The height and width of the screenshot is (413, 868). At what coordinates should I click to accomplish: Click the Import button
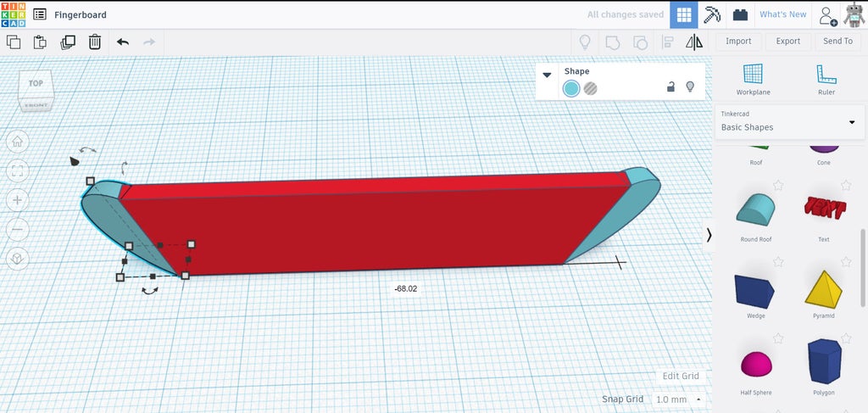pyautogui.click(x=738, y=41)
